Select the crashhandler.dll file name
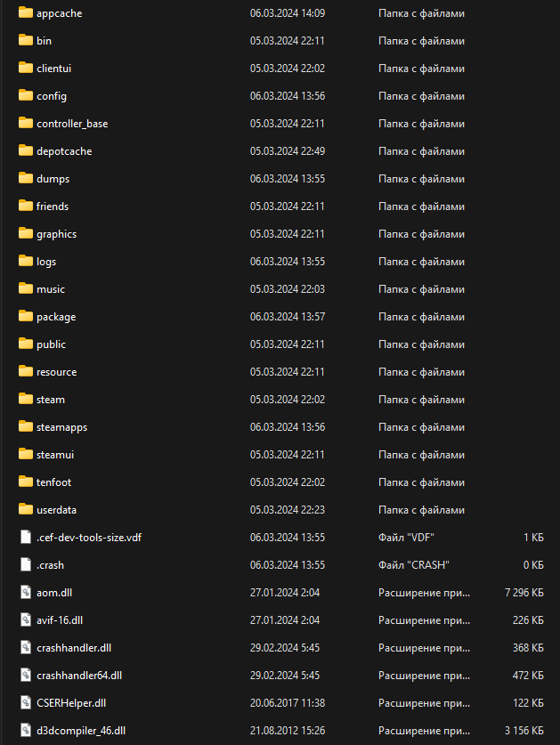 [x=74, y=648]
